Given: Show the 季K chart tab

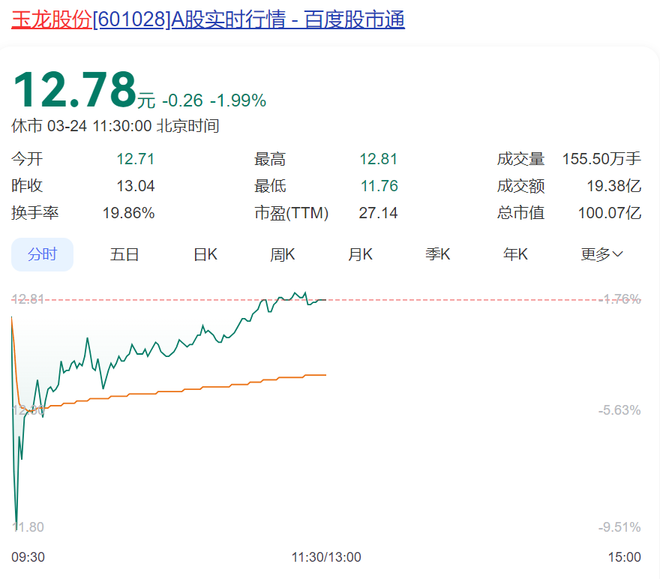Looking at the screenshot, I should tap(438, 255).
